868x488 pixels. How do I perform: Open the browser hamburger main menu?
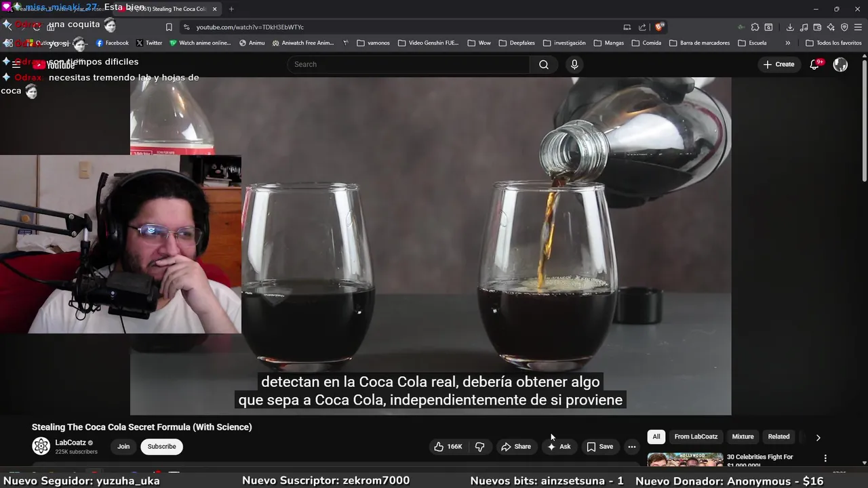coord(858,27)
